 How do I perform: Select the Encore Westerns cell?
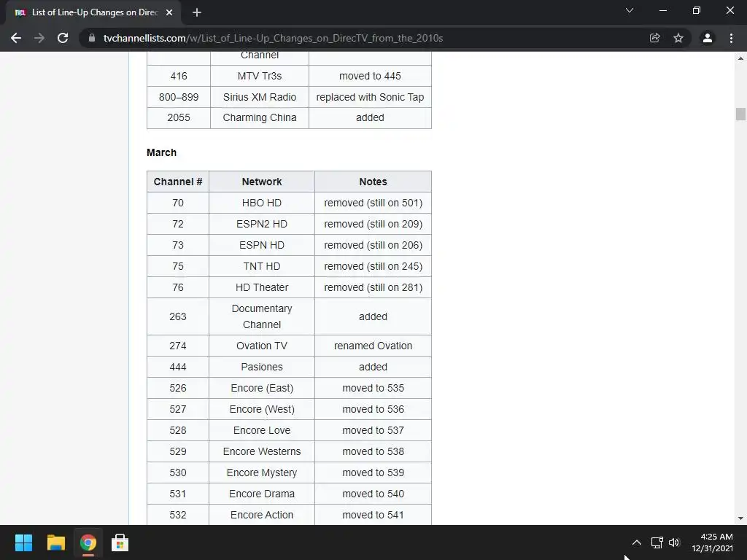pos(262,451)
